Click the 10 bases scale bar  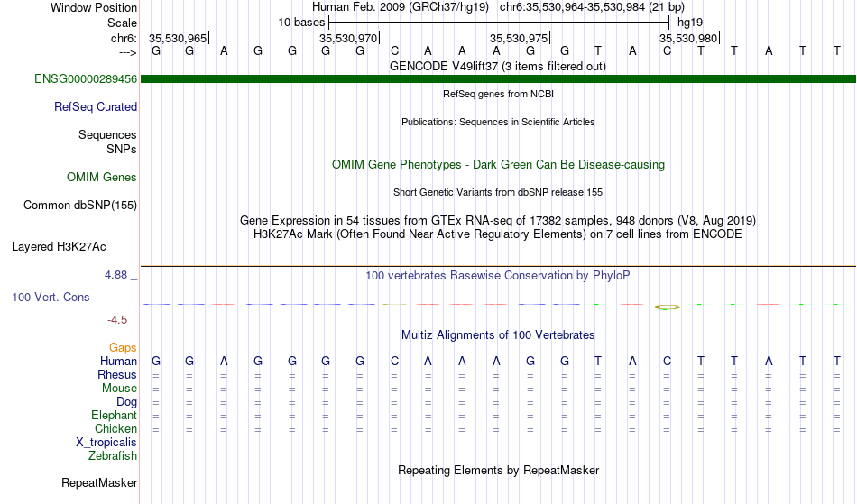499,23
